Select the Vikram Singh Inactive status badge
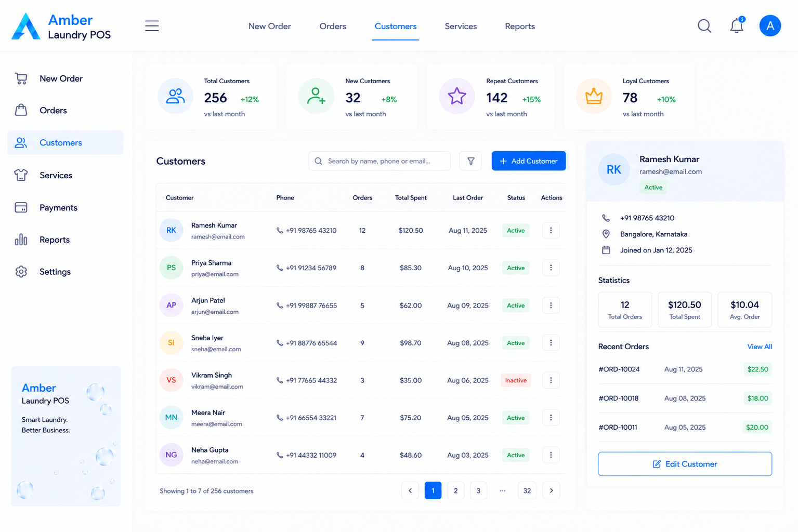The height and width of the screenshot is (532, 798). (x=516, y=380)
